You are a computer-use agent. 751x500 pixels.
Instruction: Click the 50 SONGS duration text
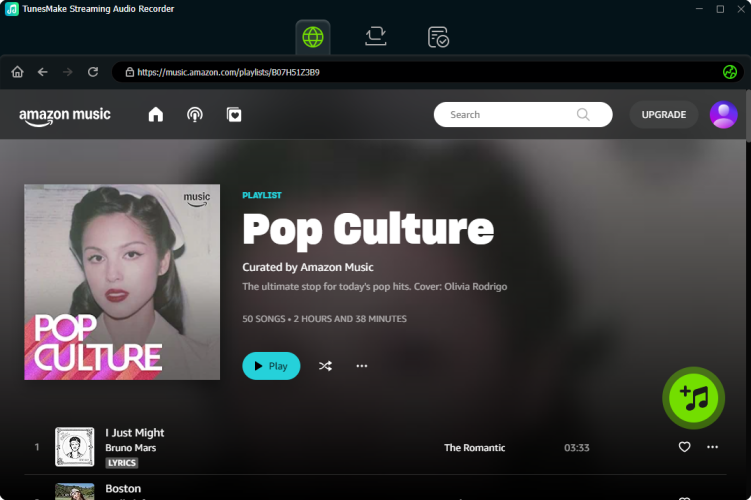point(324,319)
